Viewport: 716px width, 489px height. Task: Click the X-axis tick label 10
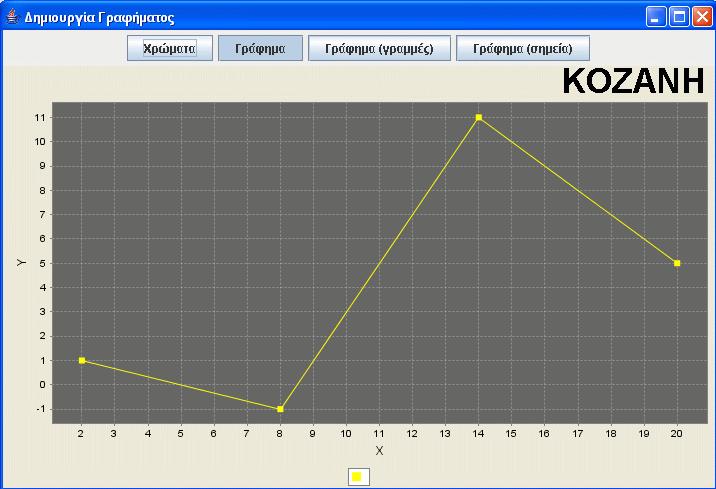(x=346, y=434)
